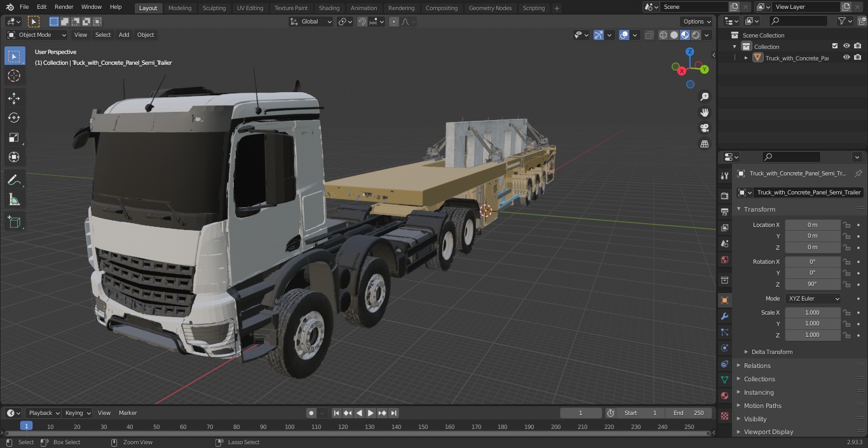Select the Annotate tool
The width and height of the screenshot is (868, 448).
[14, 180]
